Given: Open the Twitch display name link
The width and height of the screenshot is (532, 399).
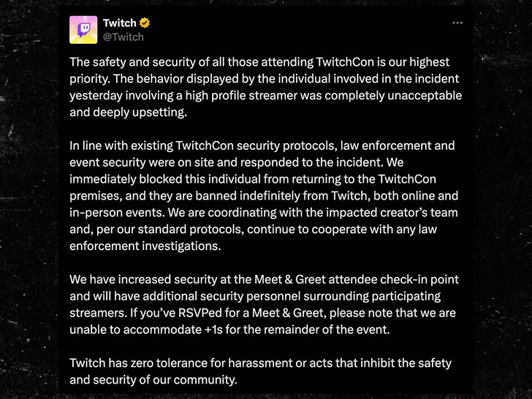Looking at the screenshot, I should tap(119, 23).
